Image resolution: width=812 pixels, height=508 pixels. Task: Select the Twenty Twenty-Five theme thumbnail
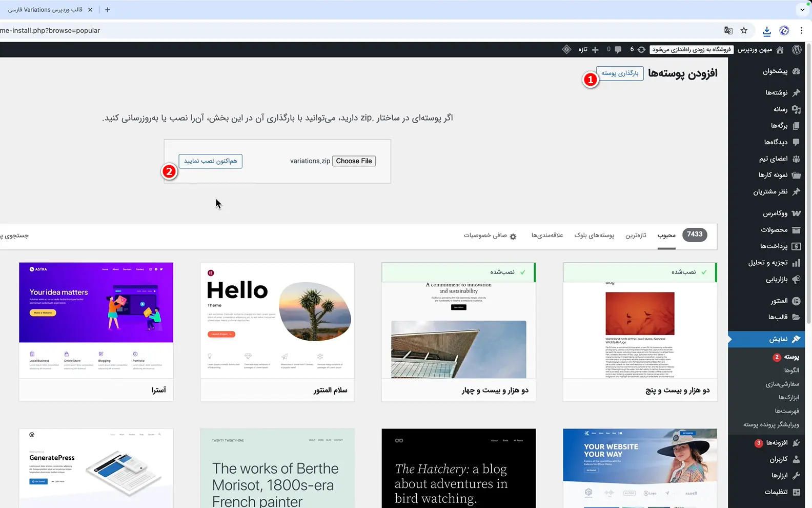coord(640,320)
